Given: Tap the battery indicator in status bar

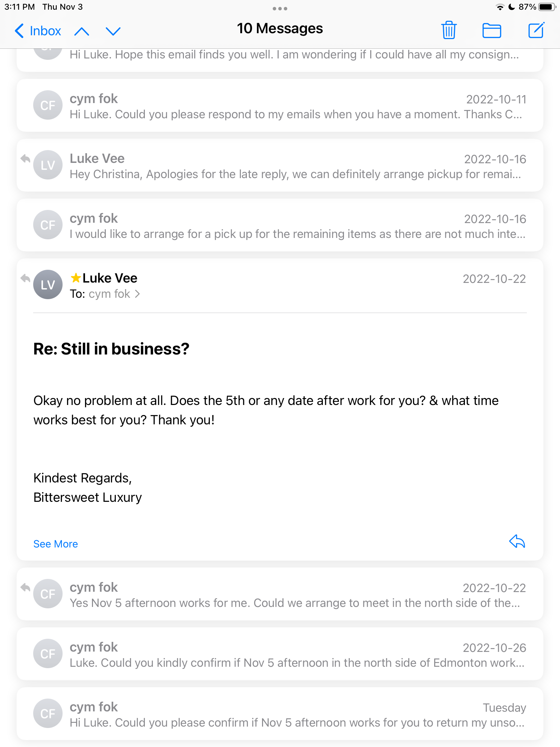Looking at the screenshot, I should (547, 7).
